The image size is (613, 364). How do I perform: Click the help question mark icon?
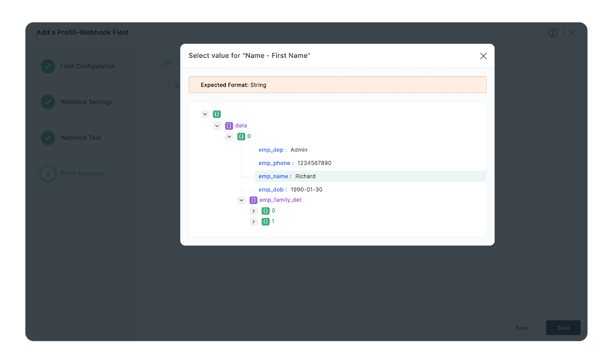(x=553, y=32)
